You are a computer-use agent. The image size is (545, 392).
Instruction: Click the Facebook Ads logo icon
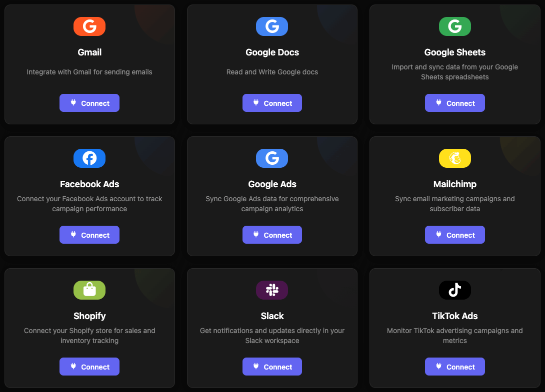[89, 158]
